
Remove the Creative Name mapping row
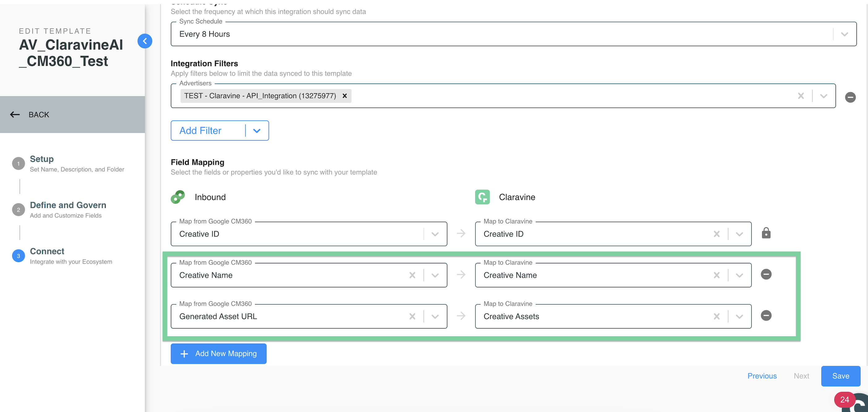pyautogui.click(x=766, y=274)
